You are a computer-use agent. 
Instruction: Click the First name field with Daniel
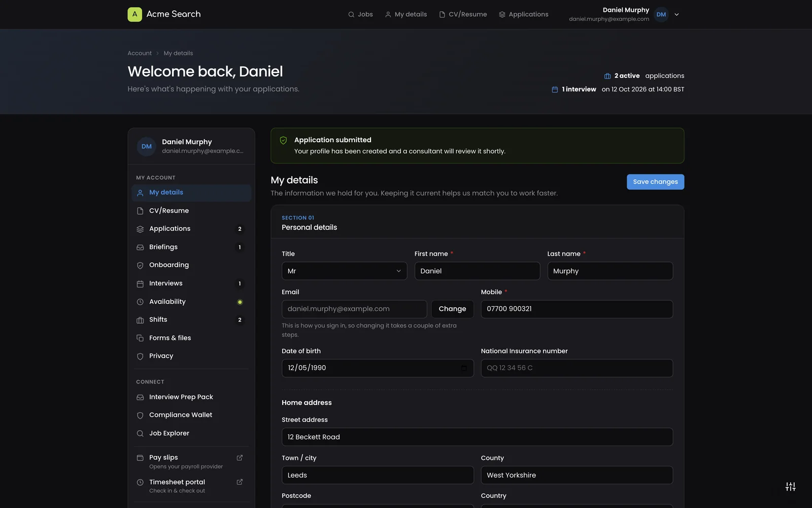pyautogui.click(x=477, y=271)
